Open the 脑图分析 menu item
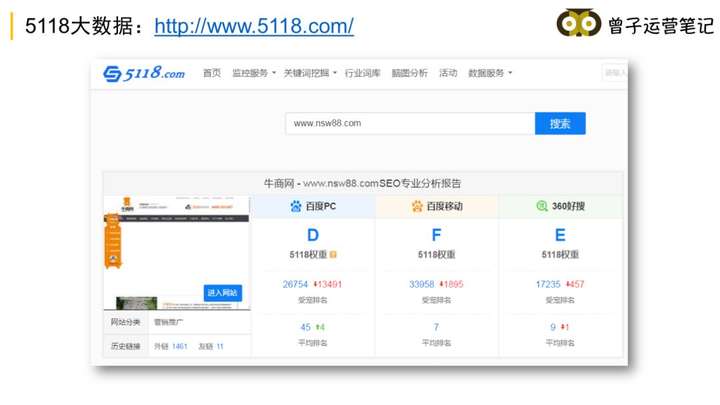This screenshot has width=720, height=405. pyautogui.click(x=409, y=73)
